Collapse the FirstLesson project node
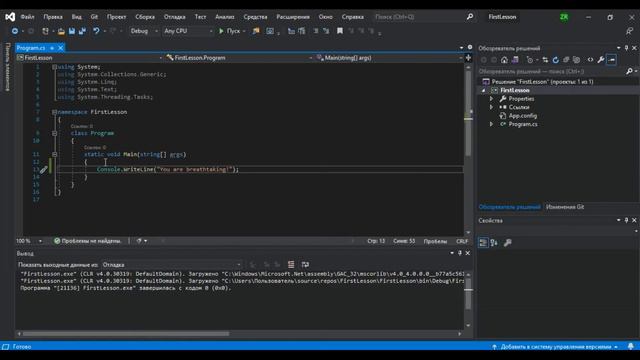 pyautogui.click(x=484, y=90)
